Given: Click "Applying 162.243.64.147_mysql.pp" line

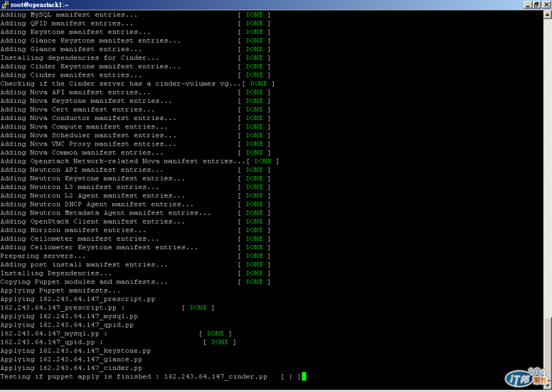Looking at the screenshot, I should [x=69, y=316].
